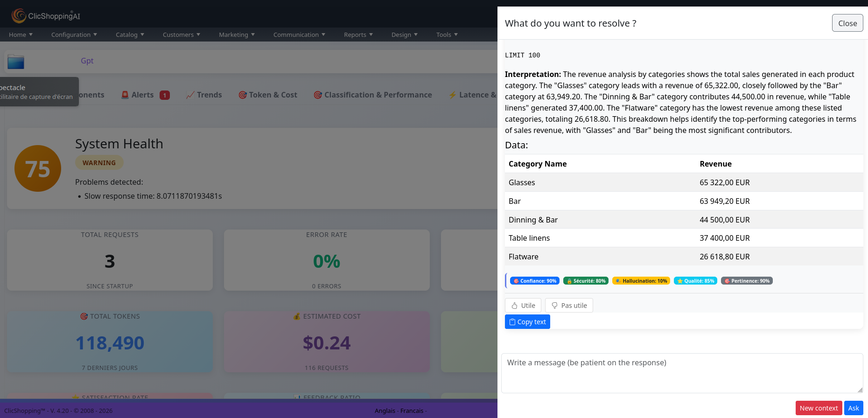Click the ClicShoppingAI logo icon
The height and width of the screenshot is (418, 868).
click(x=19, y=16)
